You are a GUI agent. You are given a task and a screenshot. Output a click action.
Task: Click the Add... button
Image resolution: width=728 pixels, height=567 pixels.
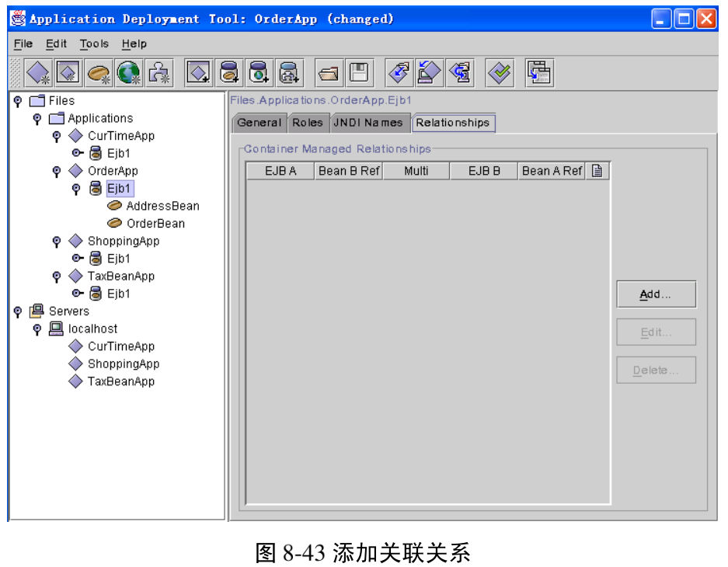[x=656, y=294]
